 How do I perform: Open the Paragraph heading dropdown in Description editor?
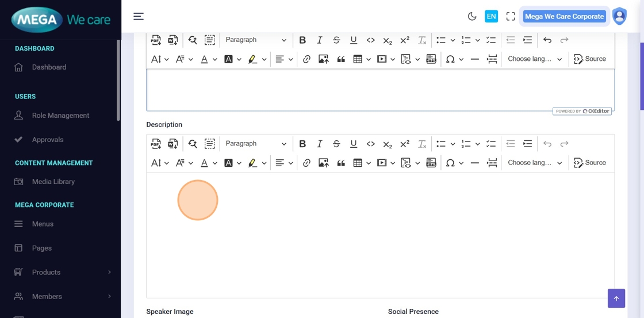[255, 144]
